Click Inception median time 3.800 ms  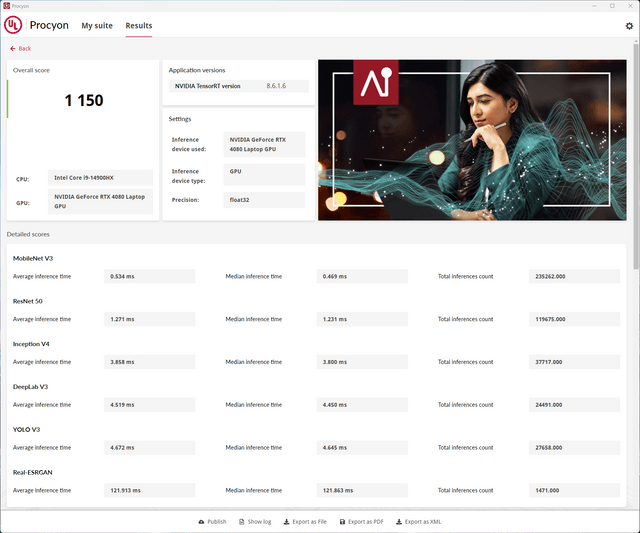(362, 362)
